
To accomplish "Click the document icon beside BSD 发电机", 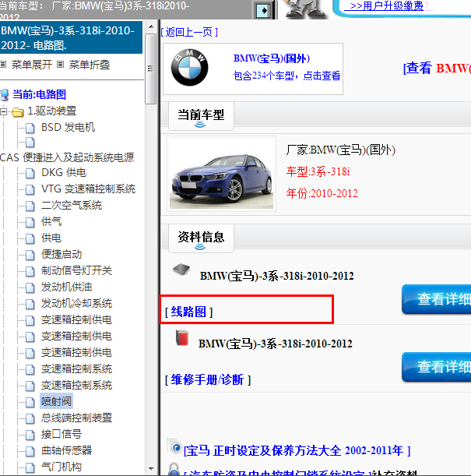I will [30, 128].
